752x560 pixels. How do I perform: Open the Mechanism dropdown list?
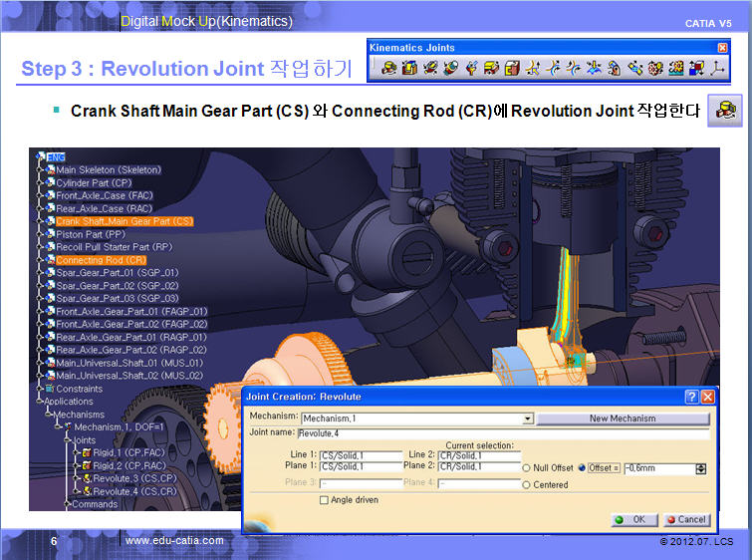(527, 420)
